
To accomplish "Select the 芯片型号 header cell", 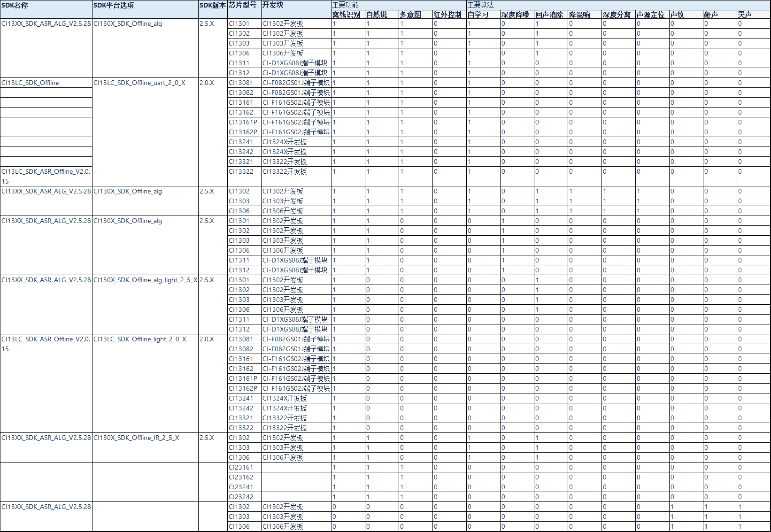I will pos(244,9).
